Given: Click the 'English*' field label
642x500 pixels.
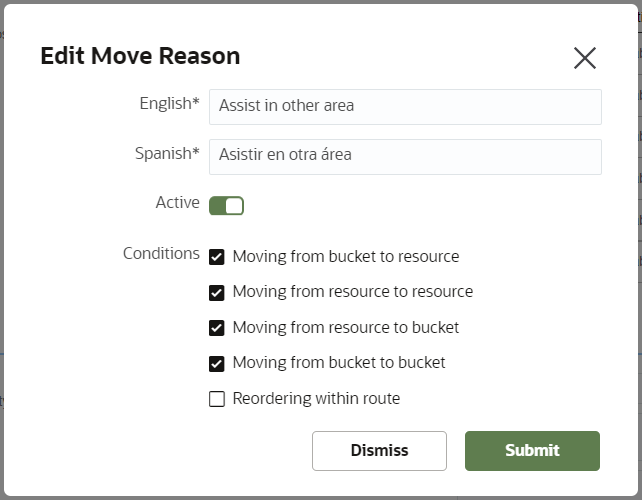Looking at the screenshot, I should point(169,104).
